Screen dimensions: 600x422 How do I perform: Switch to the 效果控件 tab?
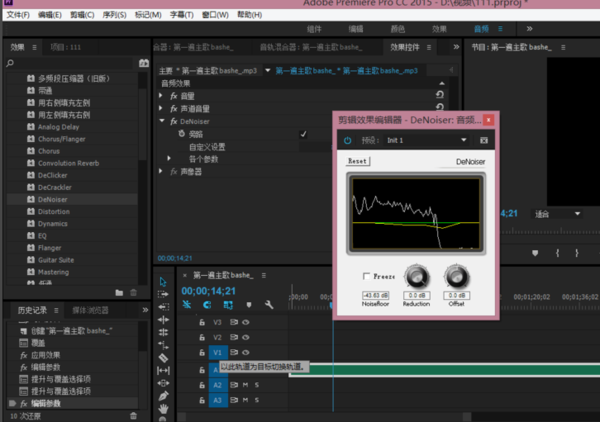pos(405,47)
